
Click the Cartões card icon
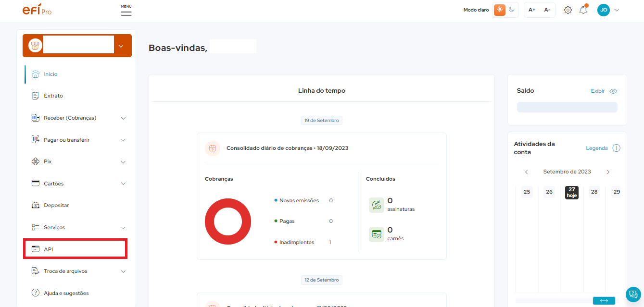tap(35, 184)
